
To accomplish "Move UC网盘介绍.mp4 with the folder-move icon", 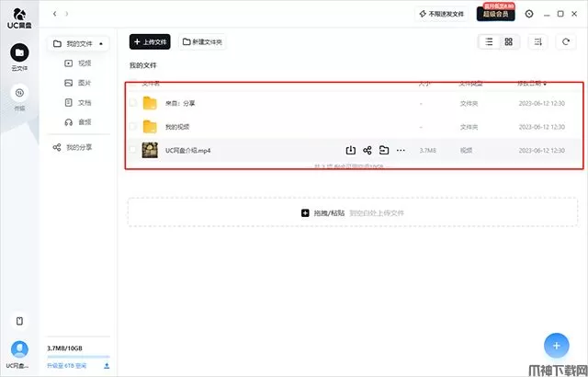I will (x=384, y=151).
